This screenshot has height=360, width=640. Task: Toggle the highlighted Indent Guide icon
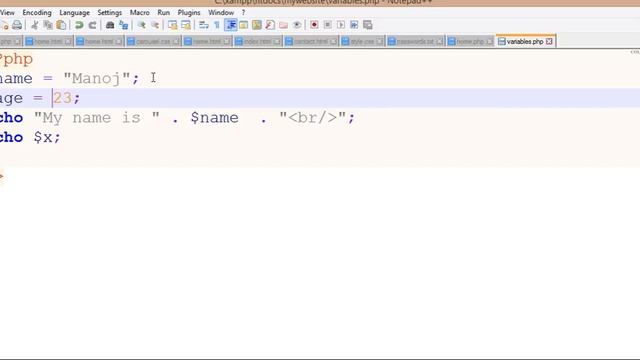(231, 25)
